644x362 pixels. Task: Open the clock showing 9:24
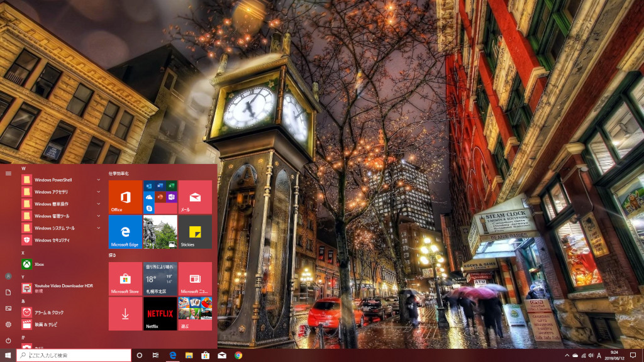coord(614,356)
